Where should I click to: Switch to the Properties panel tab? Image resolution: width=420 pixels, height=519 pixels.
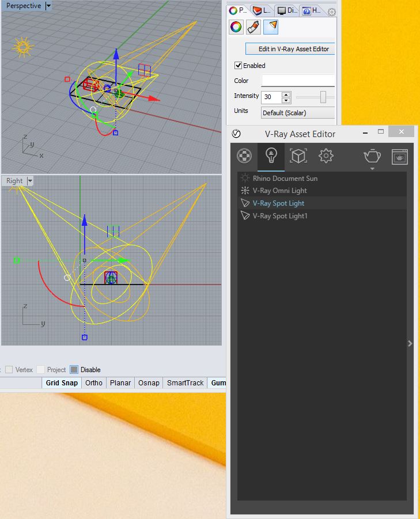[238, 10]
